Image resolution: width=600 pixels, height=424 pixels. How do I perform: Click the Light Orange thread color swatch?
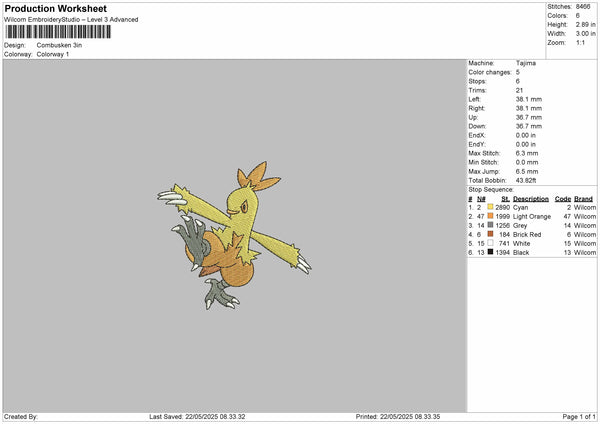(490, 216)
